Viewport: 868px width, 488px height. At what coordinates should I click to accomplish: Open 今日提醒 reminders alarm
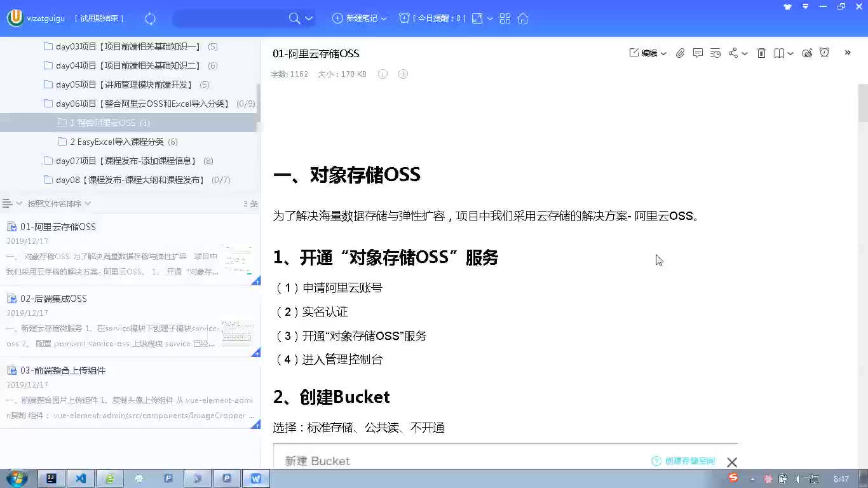[x=431, y=18]
